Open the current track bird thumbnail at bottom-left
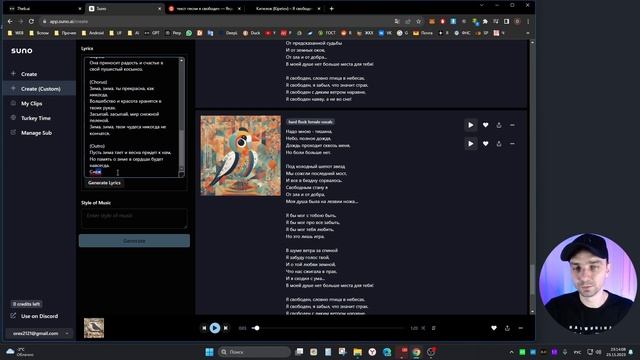Viewport: 640px width, 360px height. 94,328
